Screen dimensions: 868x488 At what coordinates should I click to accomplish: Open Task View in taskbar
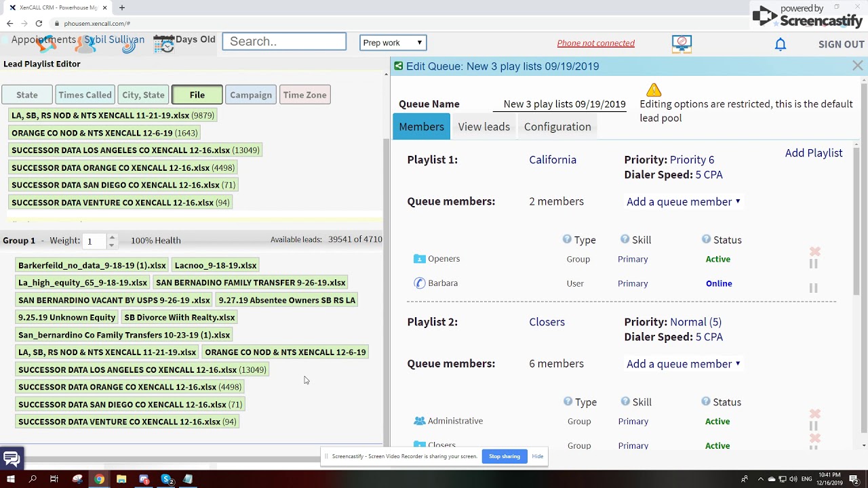point(54,479)
